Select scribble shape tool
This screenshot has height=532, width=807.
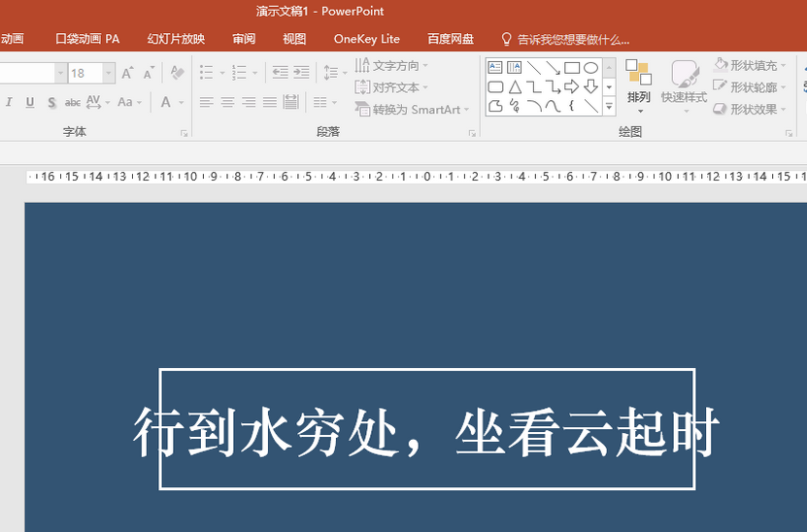coord(514,106)
